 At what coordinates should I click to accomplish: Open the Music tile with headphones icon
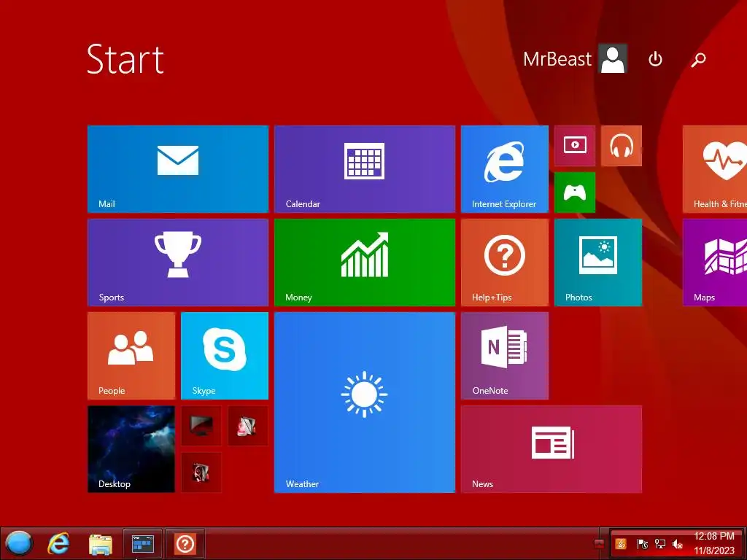click(622, 146)
